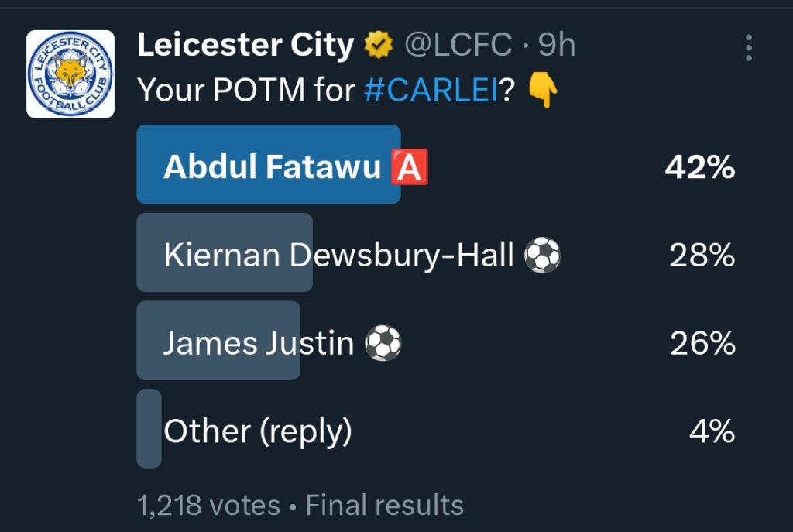Select the Abdul Fatawu poll bar
793x532 pixels.
(x=269, y=165)
